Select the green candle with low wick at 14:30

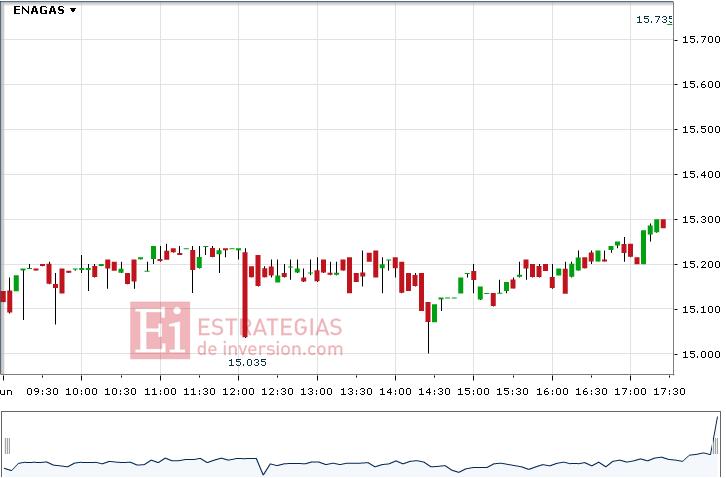click(434, 313)
